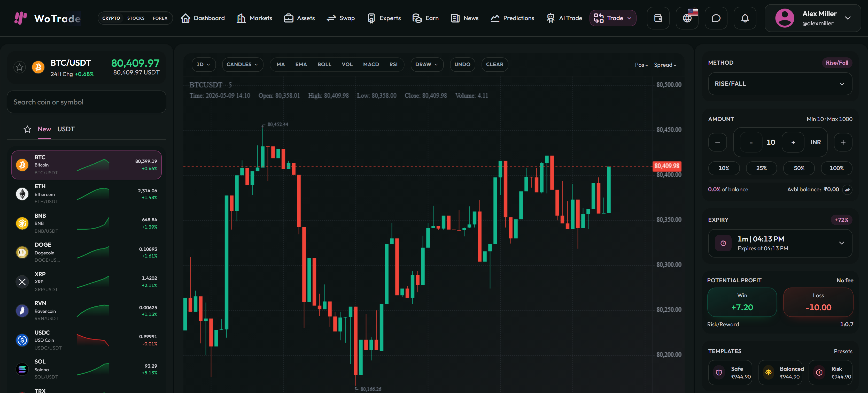
Task: Expand the Trade menu dropdown
Action: (613, 18)
